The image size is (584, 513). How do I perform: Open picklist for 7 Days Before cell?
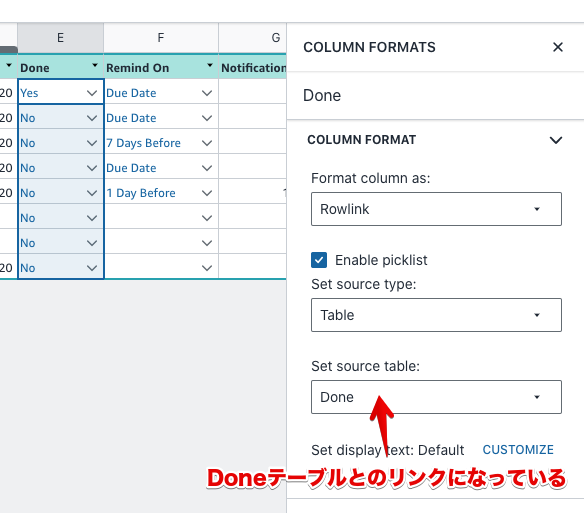tap(207, 143)
